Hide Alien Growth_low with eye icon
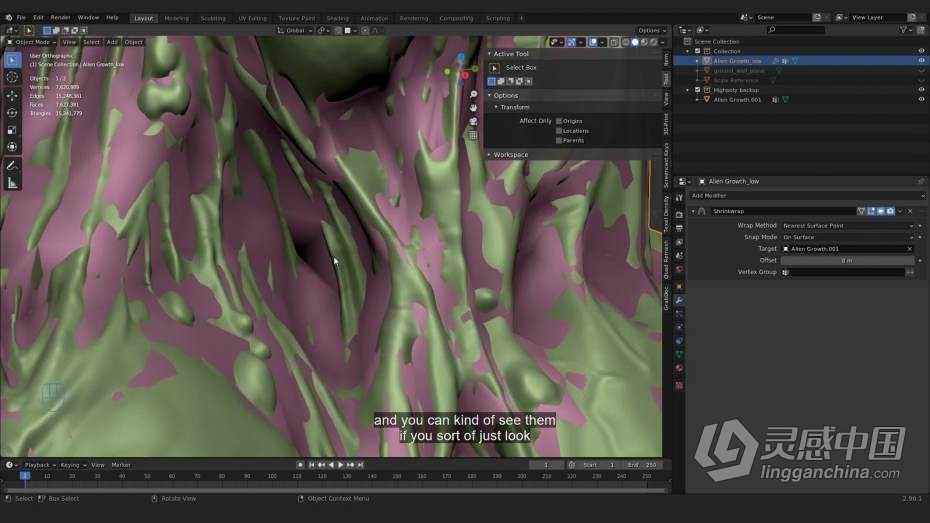Screen dimensions: 930x523 (x=921, y=60)
